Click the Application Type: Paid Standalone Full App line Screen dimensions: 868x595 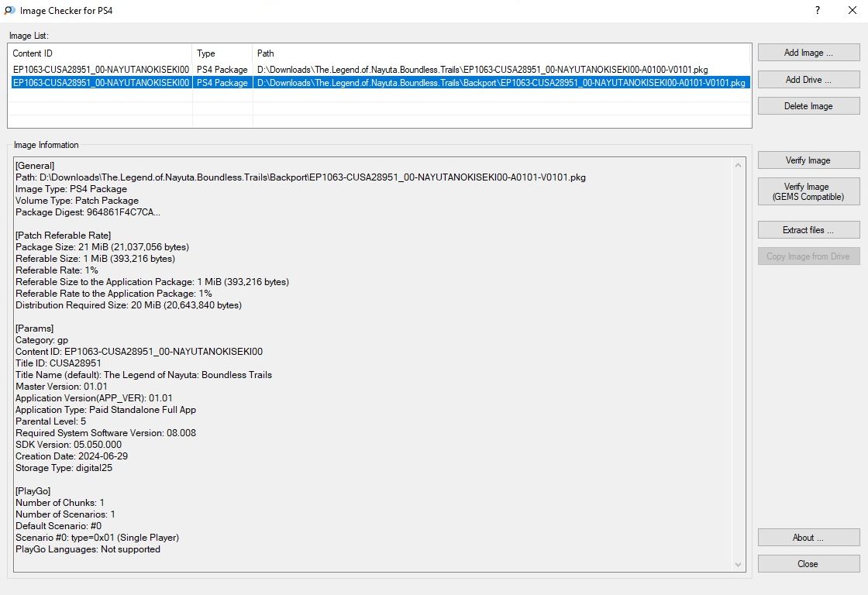(x=105, y=410)
